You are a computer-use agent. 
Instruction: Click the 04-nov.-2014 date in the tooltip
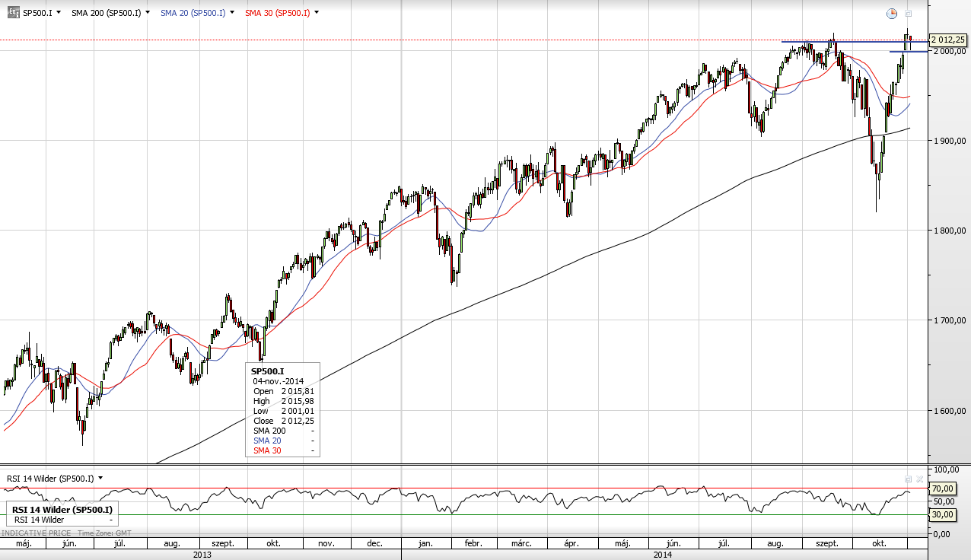[279, 381]
